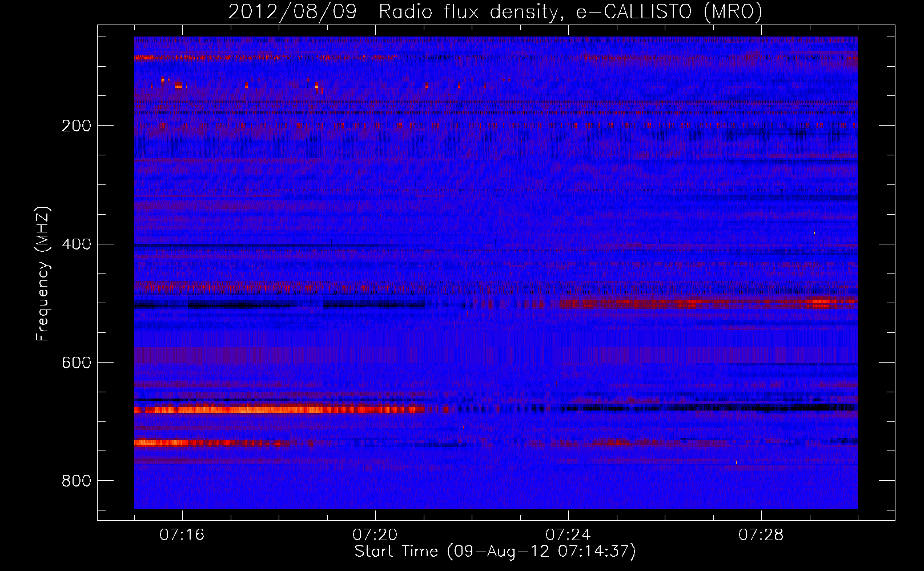Click the 'Start Time (09-Aug-12 07:14:37)' label
924x571 pixels.
click(495, 552)
